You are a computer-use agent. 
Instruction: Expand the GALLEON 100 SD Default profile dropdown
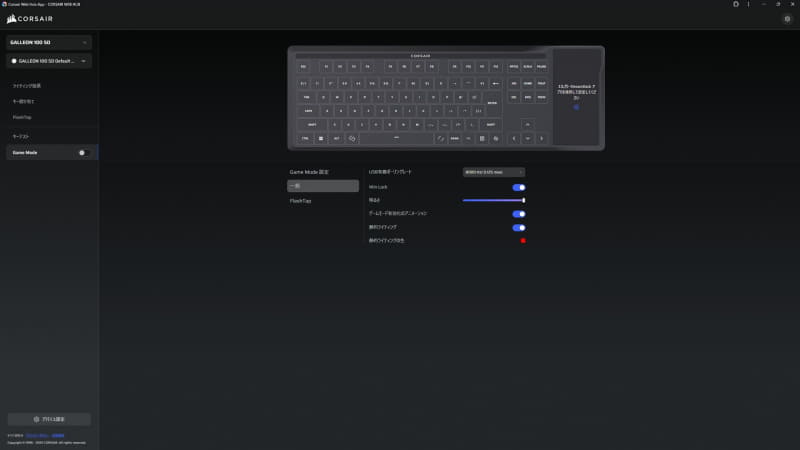[x=49, y=61]
